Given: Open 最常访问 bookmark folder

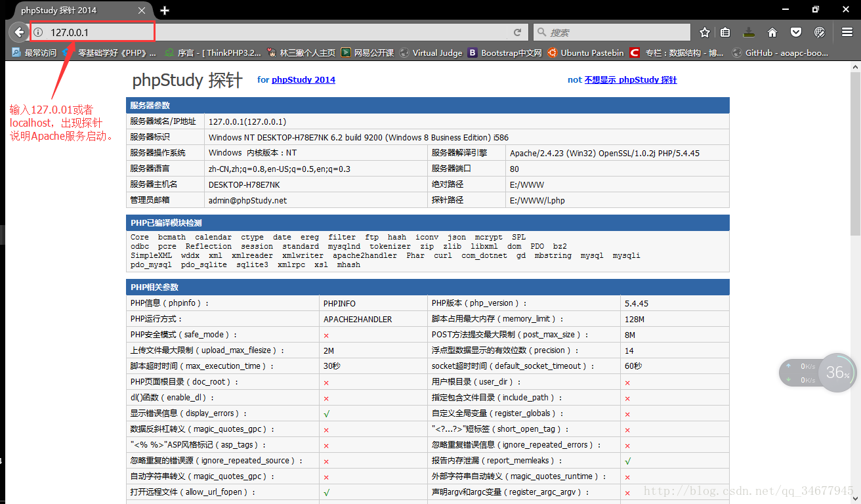Looking at the screenshot, I should click(34, 52).
